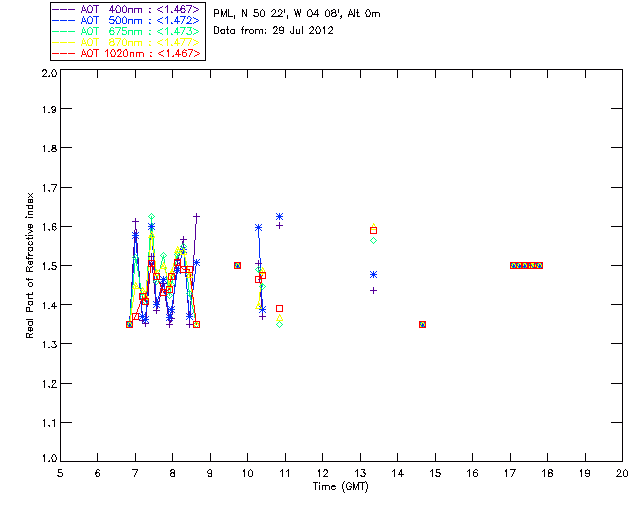The width and height of the screenshot is (640, 512).
Task: Click x-axis tick label 9
Action: (x=210, y=473)
